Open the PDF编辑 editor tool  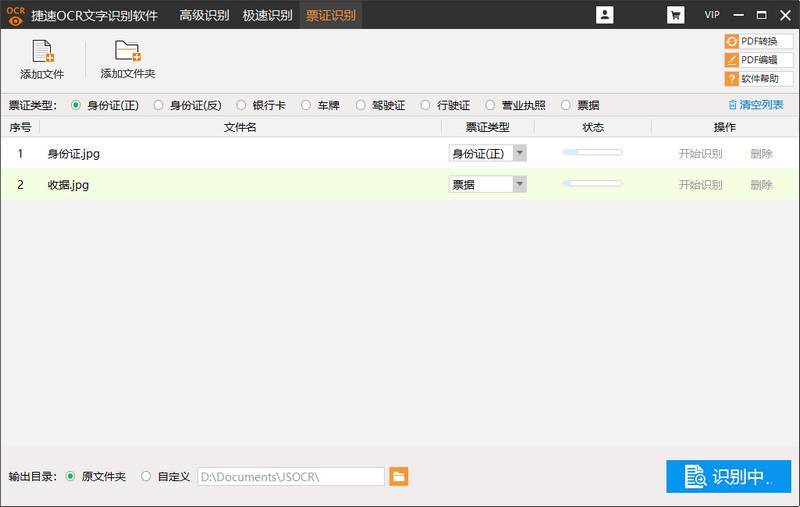click(x=759, y=60)
